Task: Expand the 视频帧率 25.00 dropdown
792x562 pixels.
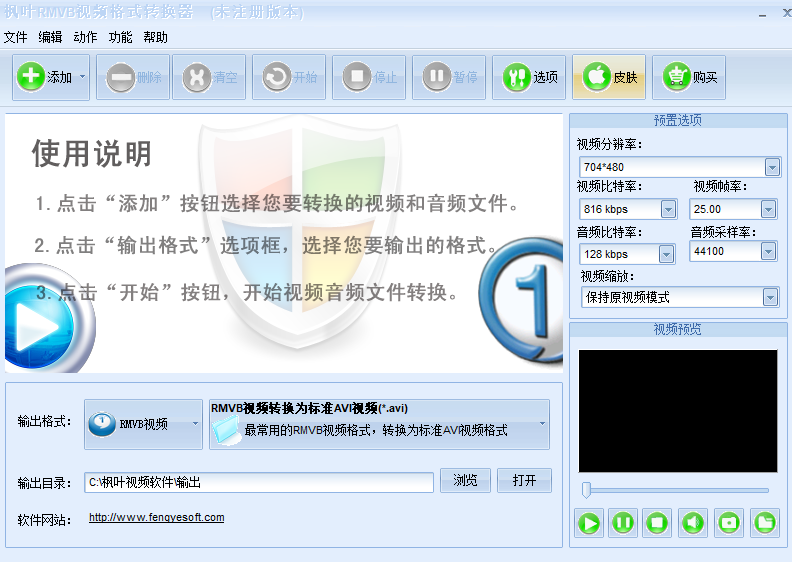Action: pos(768,209)
